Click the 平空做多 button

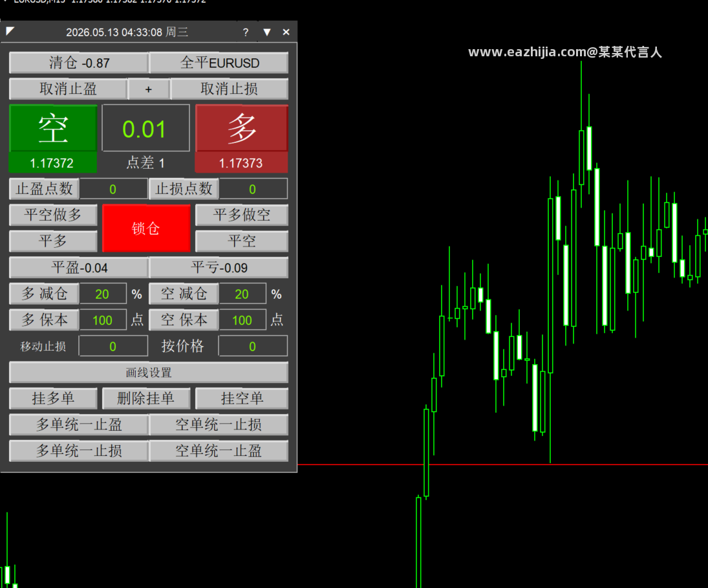coord(53,215)
